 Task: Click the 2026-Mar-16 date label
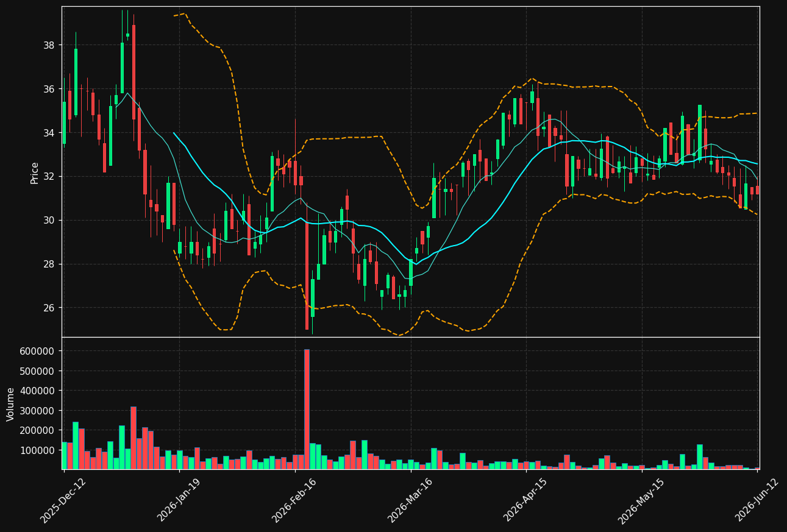click(410, 501)
